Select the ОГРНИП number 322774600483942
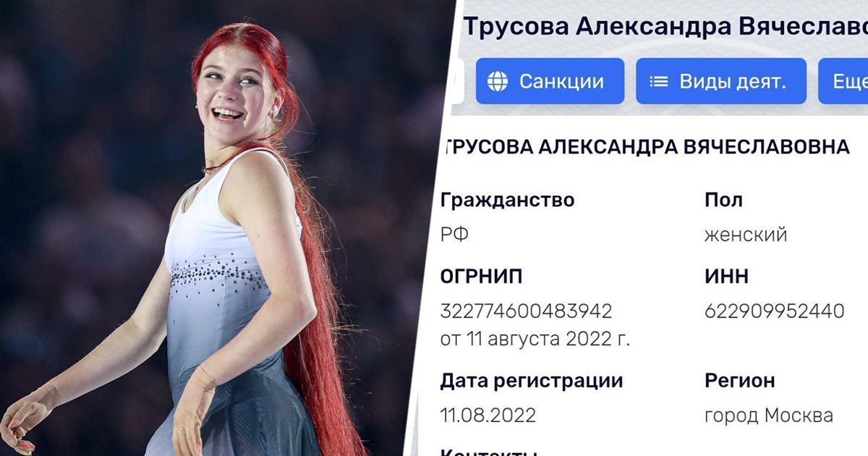Screen dimensions: 868x456 526,311
